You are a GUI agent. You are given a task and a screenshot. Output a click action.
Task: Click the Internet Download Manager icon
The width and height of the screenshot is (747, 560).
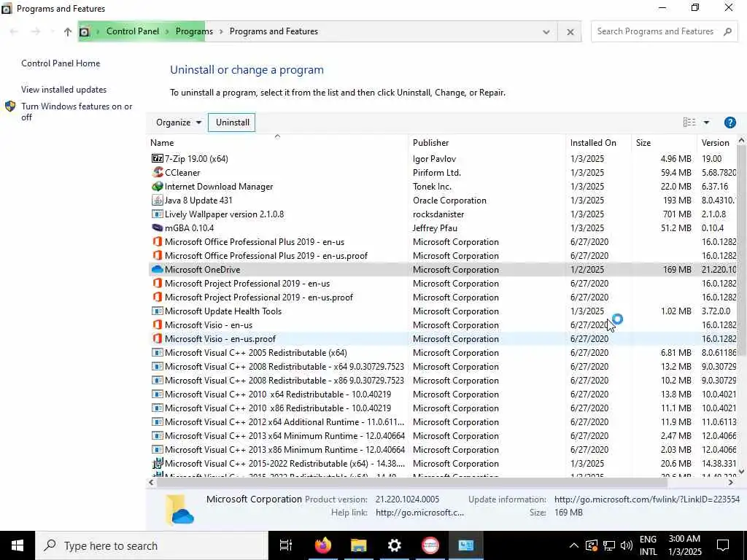click(158, 186)
